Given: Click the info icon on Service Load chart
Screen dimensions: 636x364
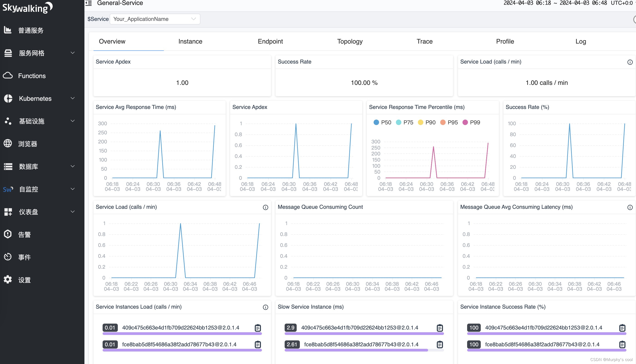Looking at the screenshot, I should tap(266, 207).
